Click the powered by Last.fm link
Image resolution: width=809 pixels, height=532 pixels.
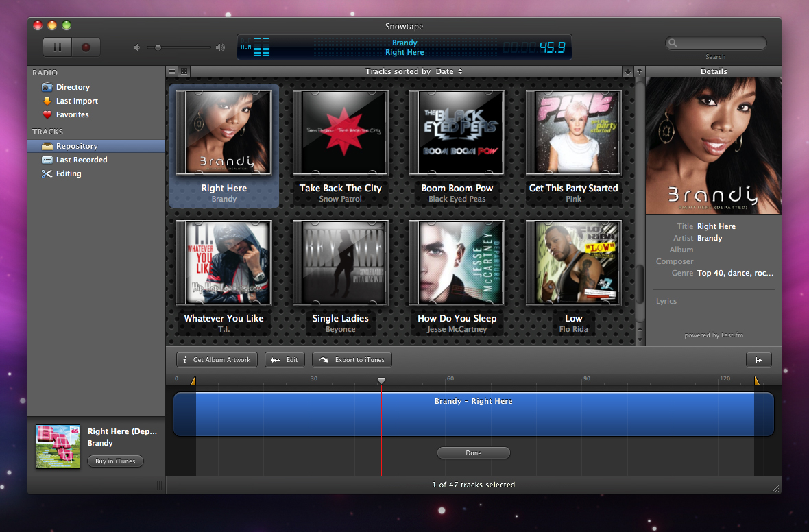click(714, 335)
